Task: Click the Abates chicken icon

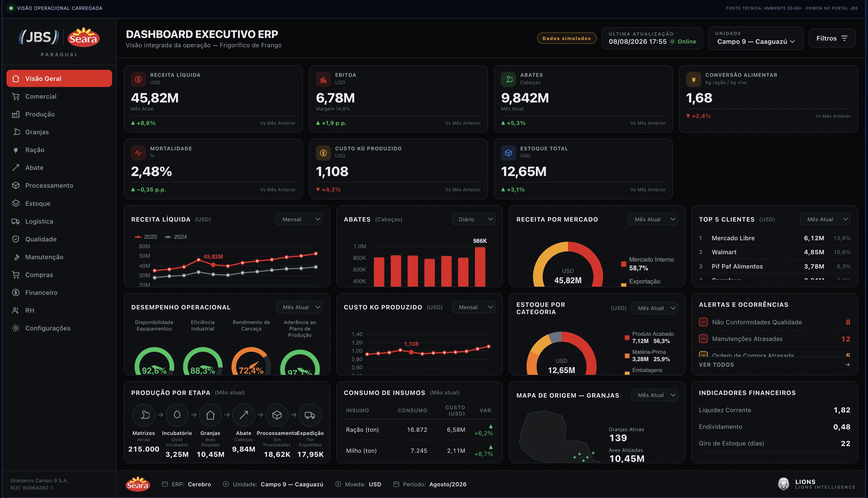Action: coord(508,79)
